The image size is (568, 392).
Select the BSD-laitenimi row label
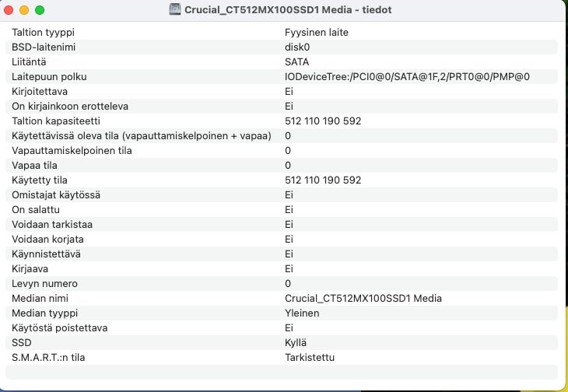click(x=48, y=47)
